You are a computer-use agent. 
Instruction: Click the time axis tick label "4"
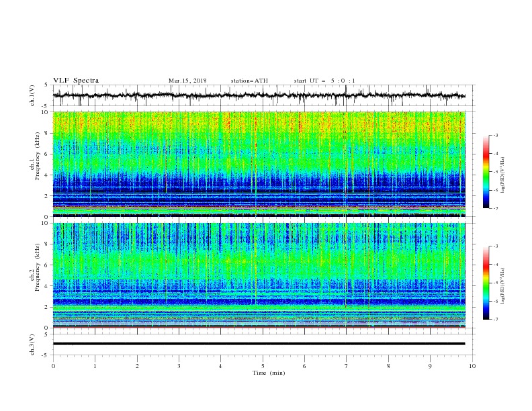click(220, 366)
